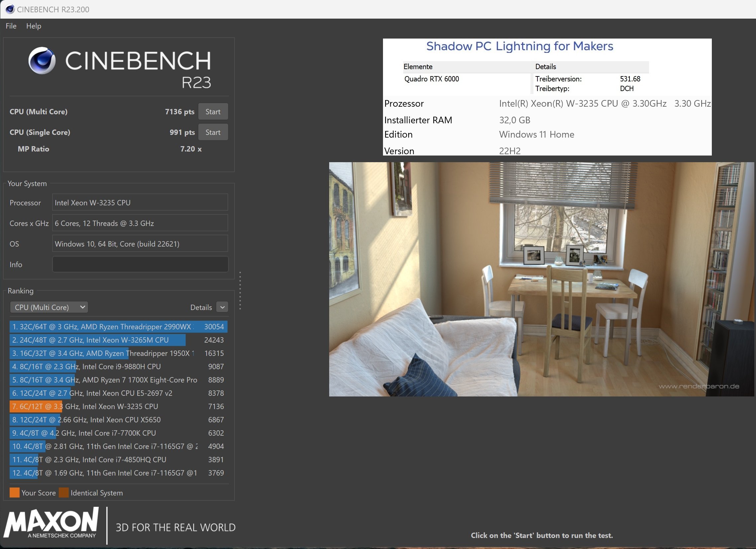
Task: Click the brown Identical System swatch
Action: pos(63,493)
